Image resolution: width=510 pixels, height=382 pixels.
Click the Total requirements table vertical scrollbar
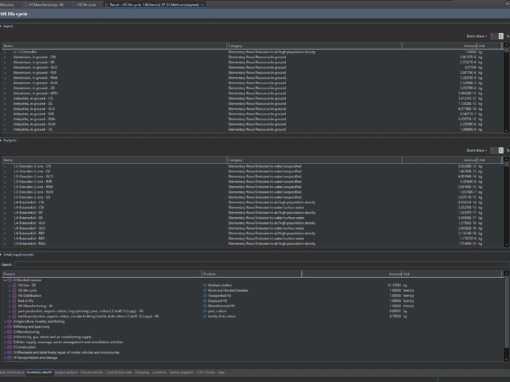[507, 316]
